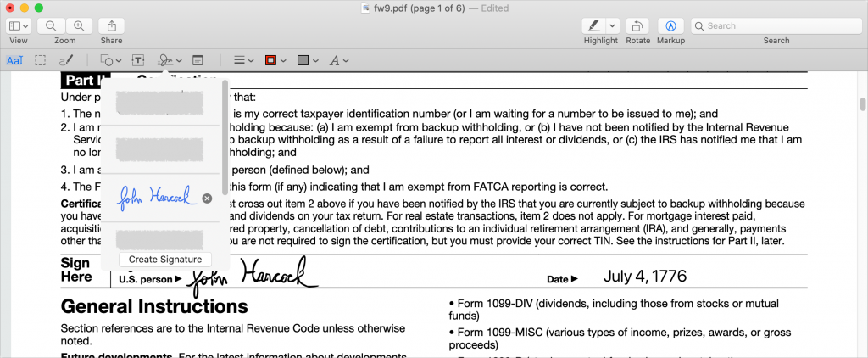Image resolution: width=868 pixels, height=358 pixels.
Task: Open the red Border Color swatch
Action: (275, 60)
